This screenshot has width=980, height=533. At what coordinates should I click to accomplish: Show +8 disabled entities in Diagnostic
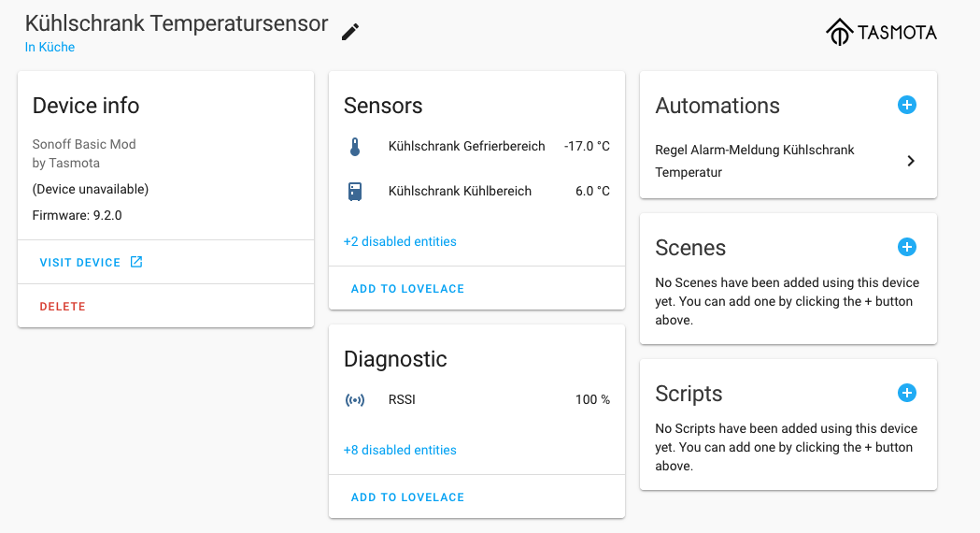[400, 450]
